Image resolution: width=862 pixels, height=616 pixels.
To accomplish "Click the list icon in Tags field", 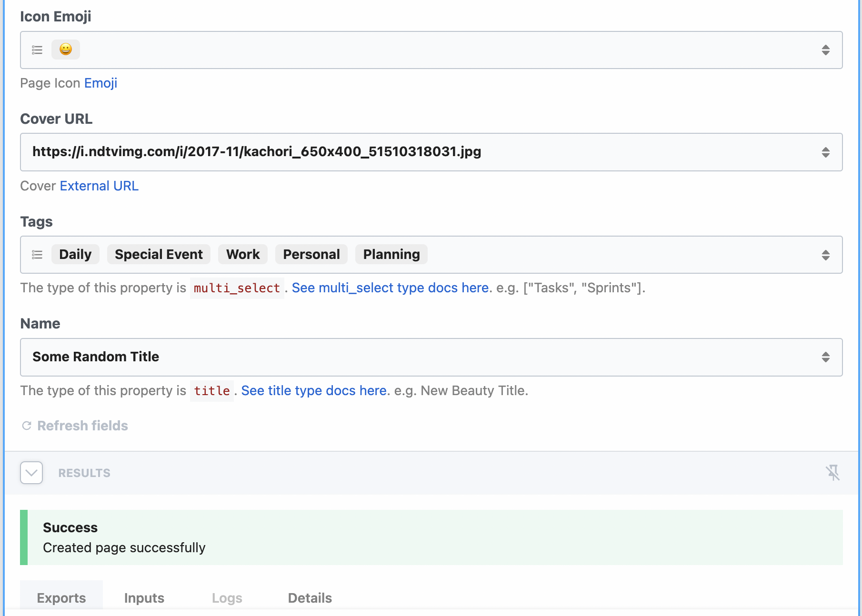I will [x=37, y=255].
